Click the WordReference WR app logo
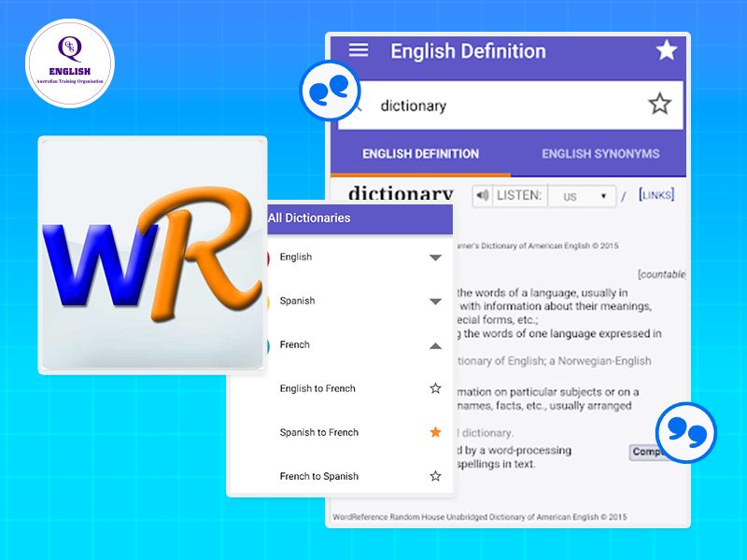 pos(152,255)
